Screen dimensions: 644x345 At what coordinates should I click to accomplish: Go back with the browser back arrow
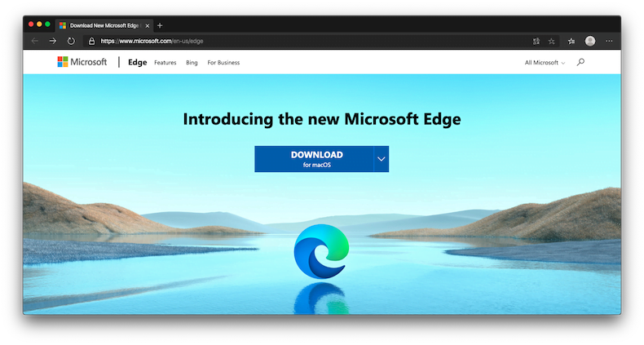(35, 41)
